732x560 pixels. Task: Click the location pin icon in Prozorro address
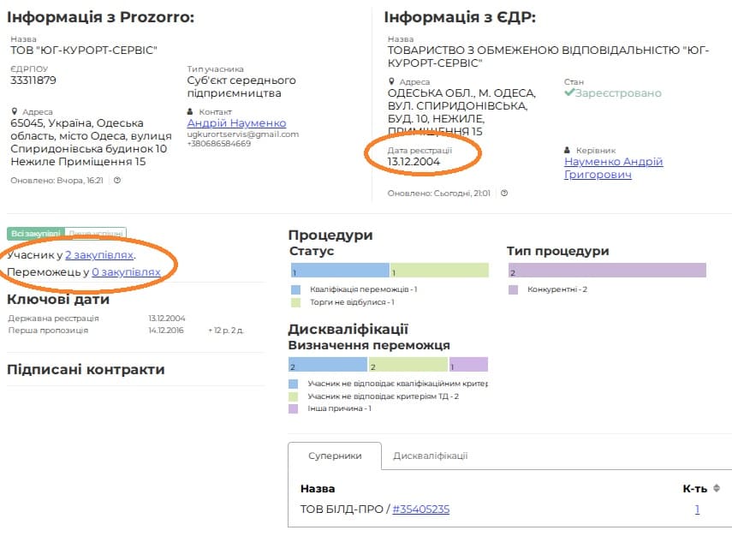coord(15,112)
